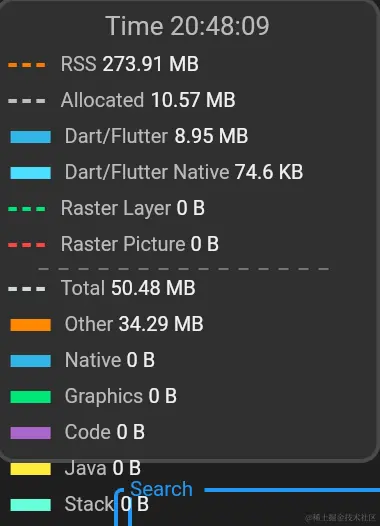Click the gray dashed Allocated legend marker

point(27,101)
